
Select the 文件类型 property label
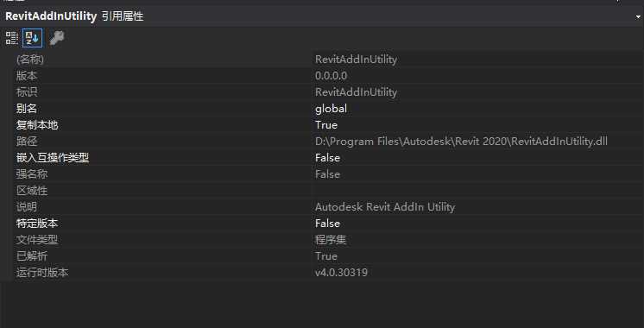(x=37, y=240)
